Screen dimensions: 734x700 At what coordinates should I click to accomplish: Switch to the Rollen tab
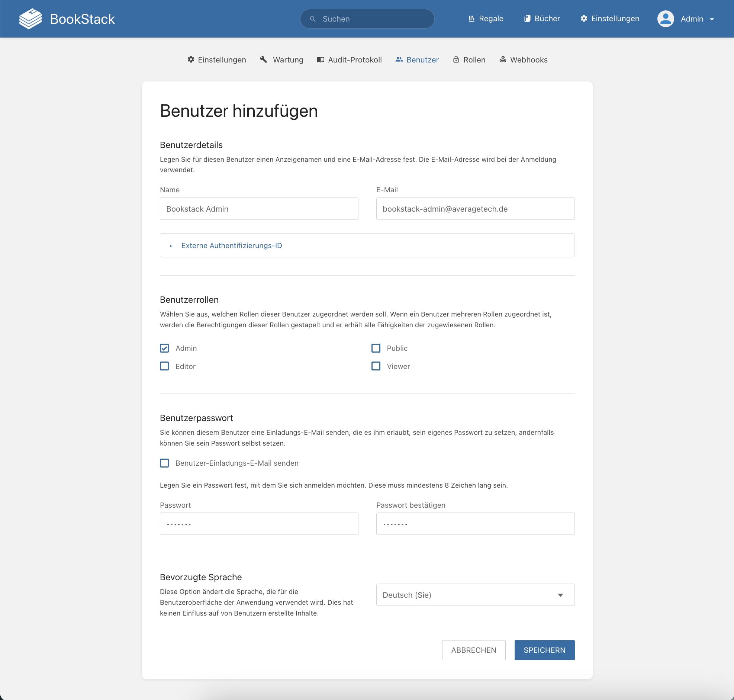(469, 60)
